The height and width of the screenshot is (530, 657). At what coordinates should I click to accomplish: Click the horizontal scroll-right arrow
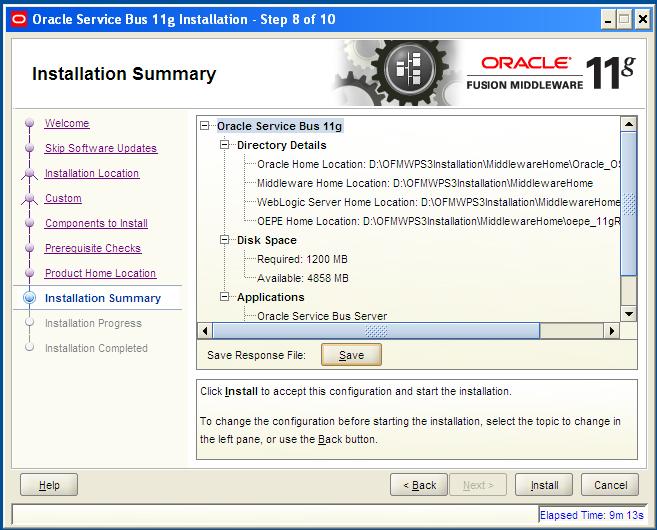click(x=612, y=331)
